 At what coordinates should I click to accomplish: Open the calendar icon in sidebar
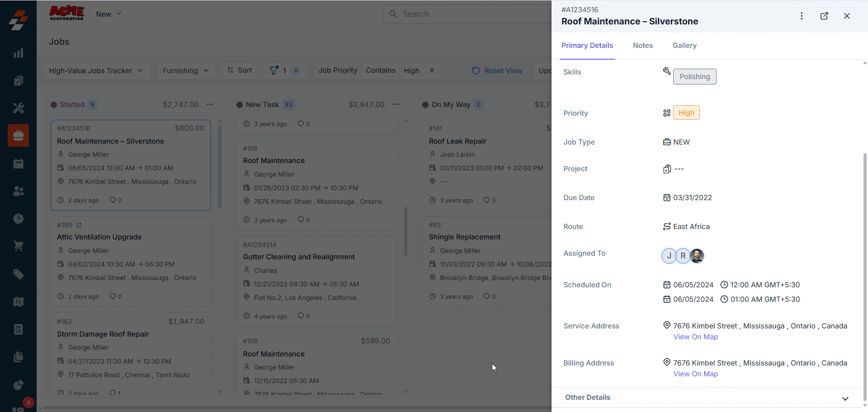18,164
